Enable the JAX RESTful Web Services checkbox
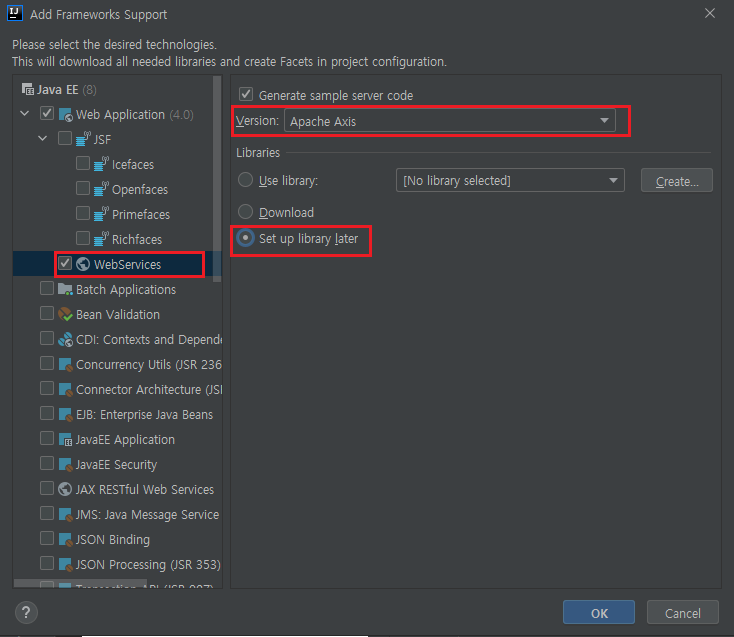Screen dimensions: 734x637 [47, 488]
